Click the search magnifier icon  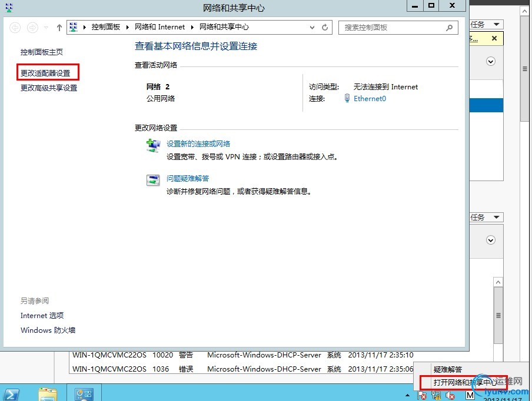click(449, 28)
